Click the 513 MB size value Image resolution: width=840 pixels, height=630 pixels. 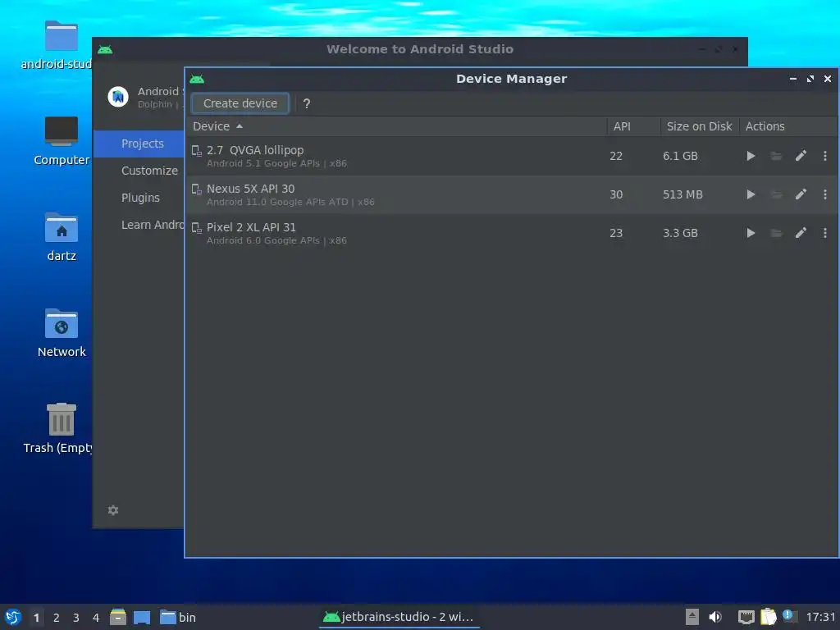(682, 194)
